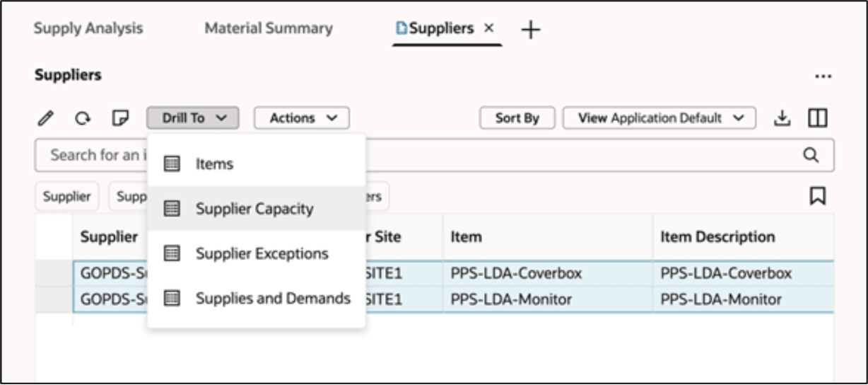This screenshot has height=385, width=868.
Task: Toggle the column layout panel icon
Action: 818,118
